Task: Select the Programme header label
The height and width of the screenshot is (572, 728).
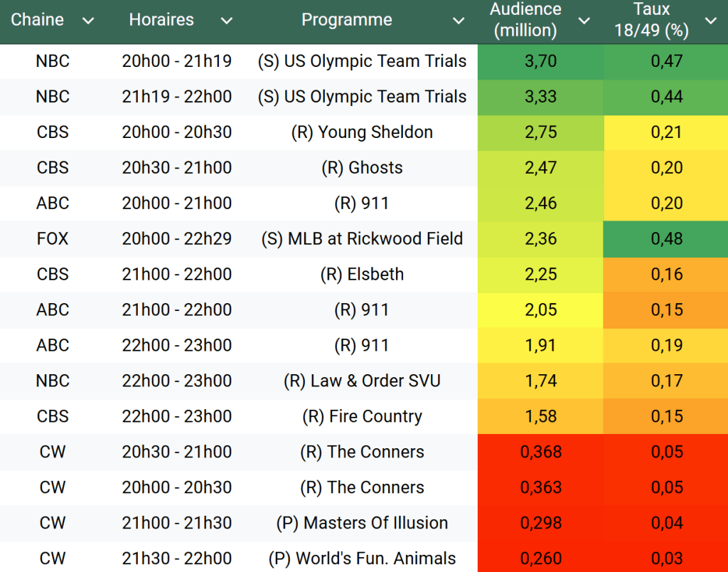Action: click(347, 20)
